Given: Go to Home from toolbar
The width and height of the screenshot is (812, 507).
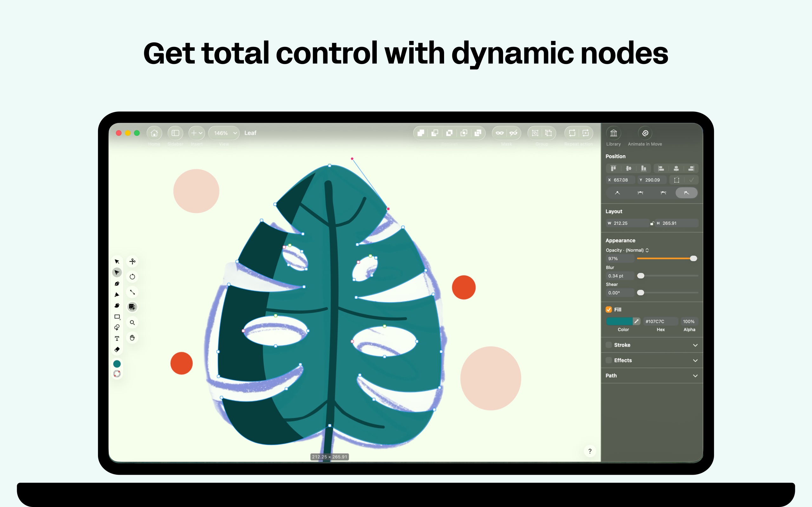Looking at the screenshot, I should tap(154, 133).
